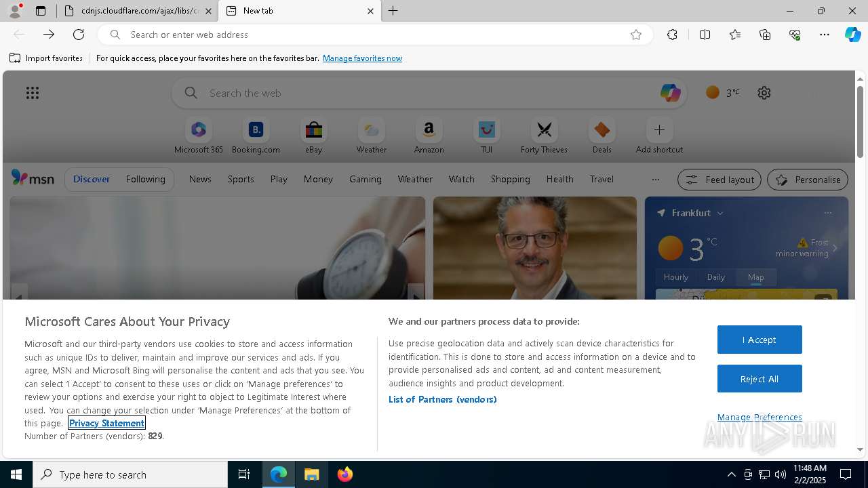Open Booking.com shortcut
The width and height of the screenshot is (868, 488).
(256, 136)
